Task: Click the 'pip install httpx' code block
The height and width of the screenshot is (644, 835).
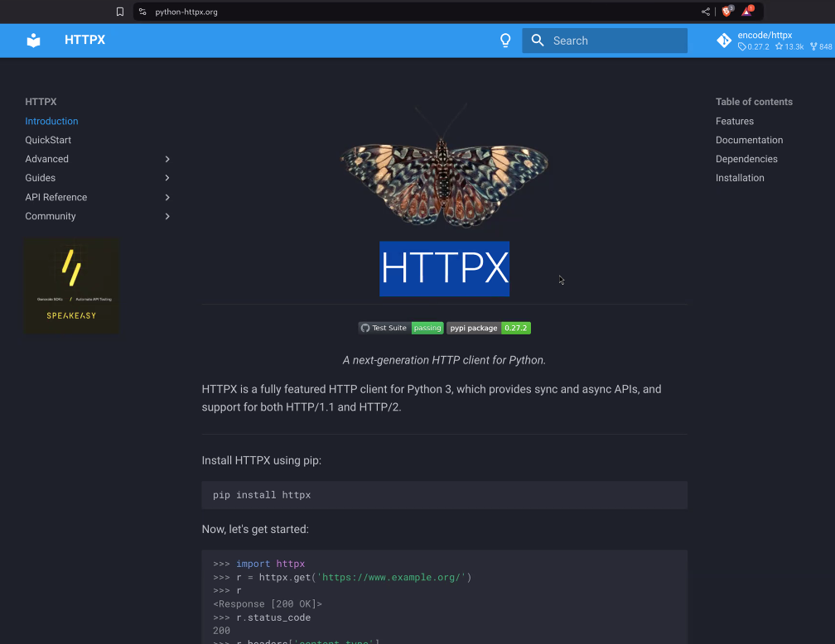Action: click(444, 495)
